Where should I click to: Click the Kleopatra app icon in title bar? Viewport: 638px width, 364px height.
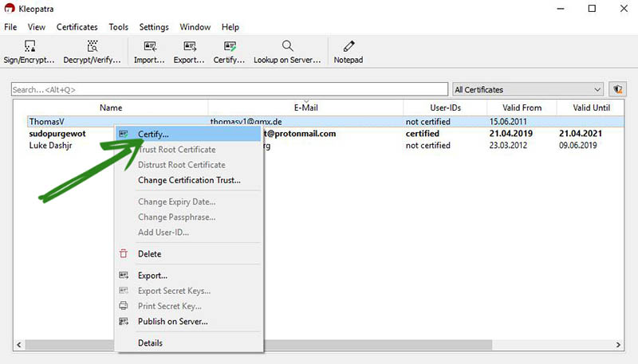(x=9, y=8)
